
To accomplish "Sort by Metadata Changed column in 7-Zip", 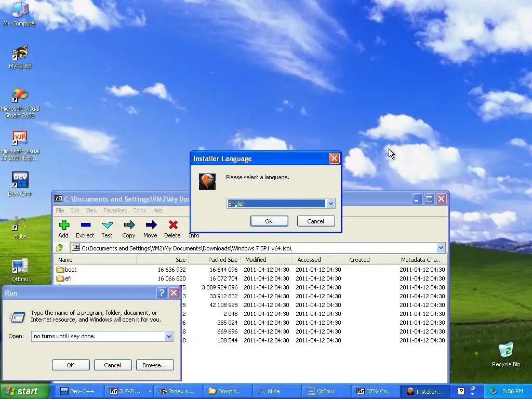I will 422,260.
